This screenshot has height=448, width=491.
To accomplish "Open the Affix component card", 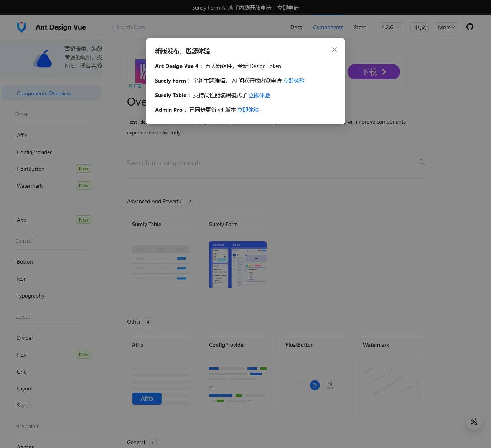I will coord(161,378).
